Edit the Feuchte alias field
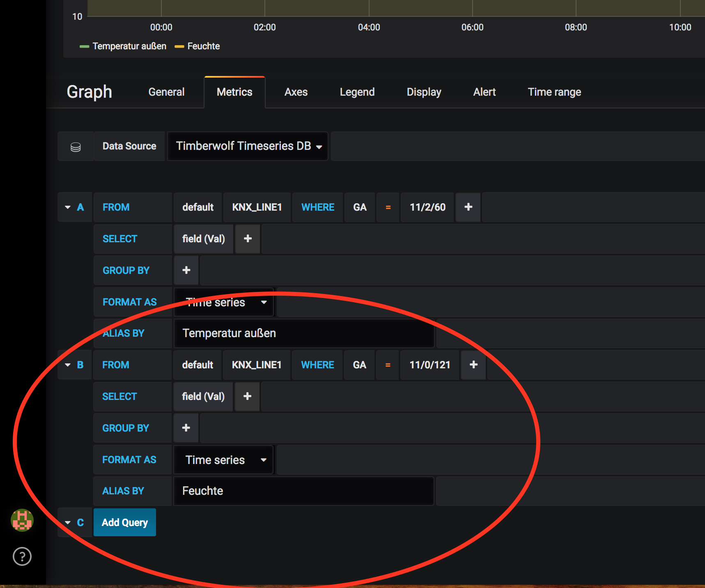This screenshot has width=705, height=588. (303, 491)
